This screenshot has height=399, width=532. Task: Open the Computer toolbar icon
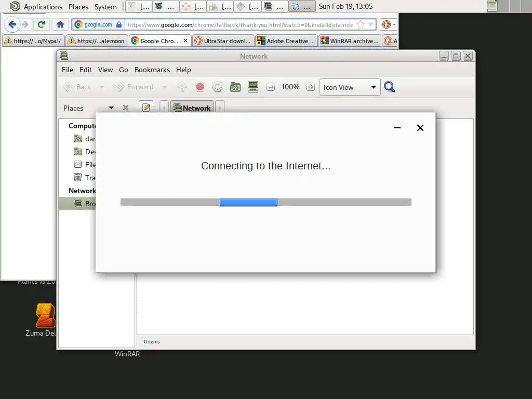click(253, 87)
